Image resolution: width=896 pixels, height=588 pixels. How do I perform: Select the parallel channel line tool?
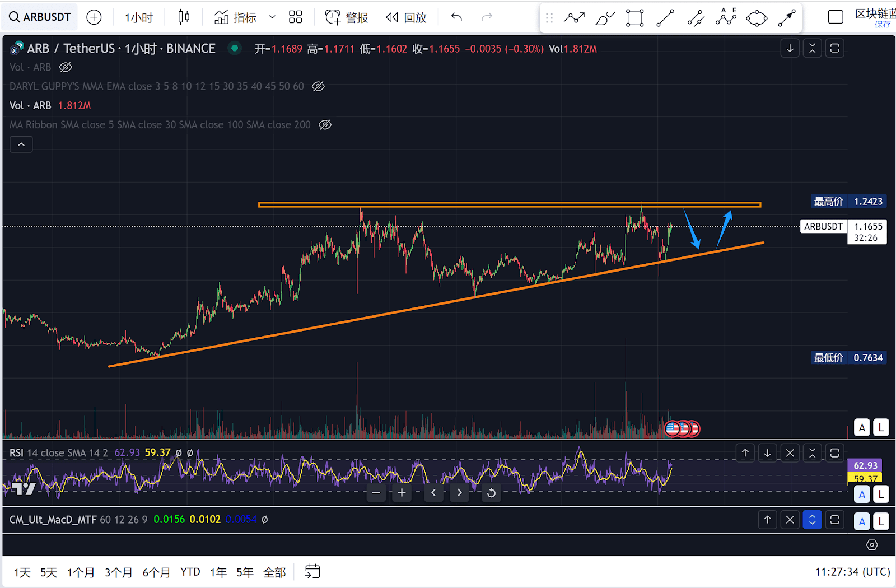point(696,18)
